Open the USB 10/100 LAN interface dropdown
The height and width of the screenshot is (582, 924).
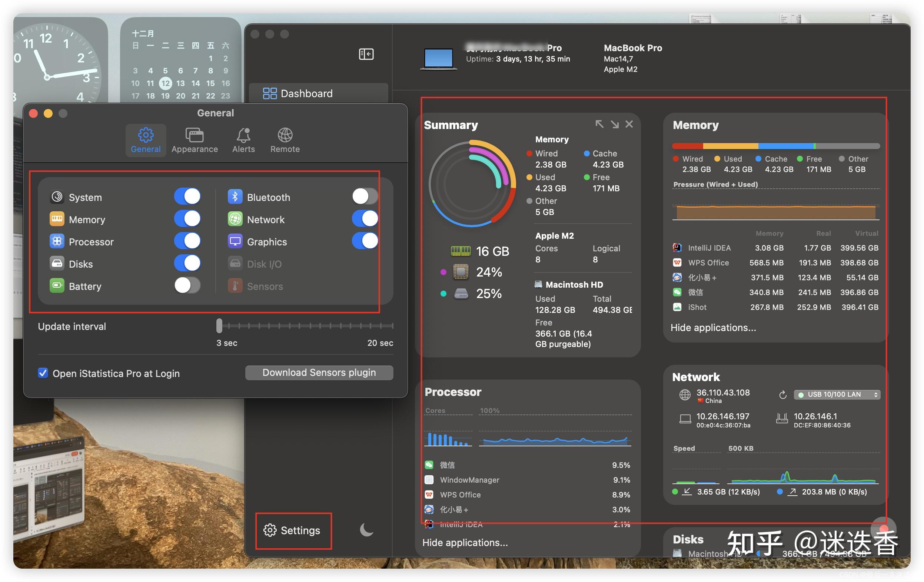pyautogui.click(x=837, y=394)
